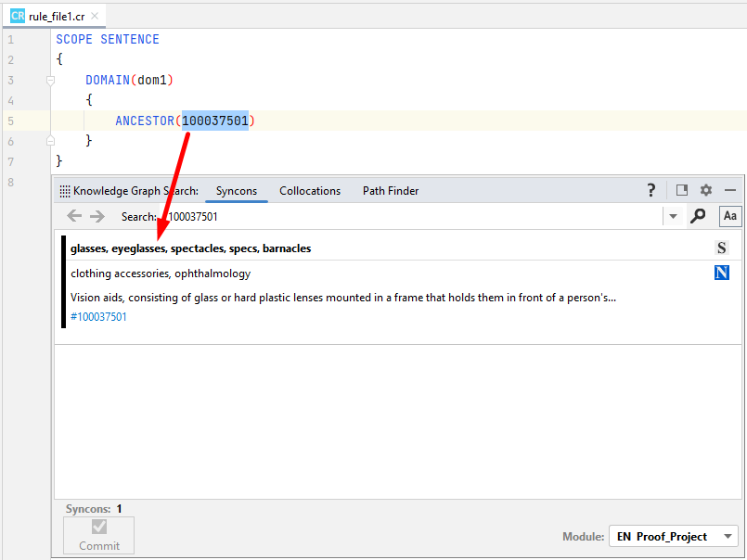Open the Module EN Proof_Project dropdown
The height and width of the screenshot is (560, 747).
(x=673, y=537)
